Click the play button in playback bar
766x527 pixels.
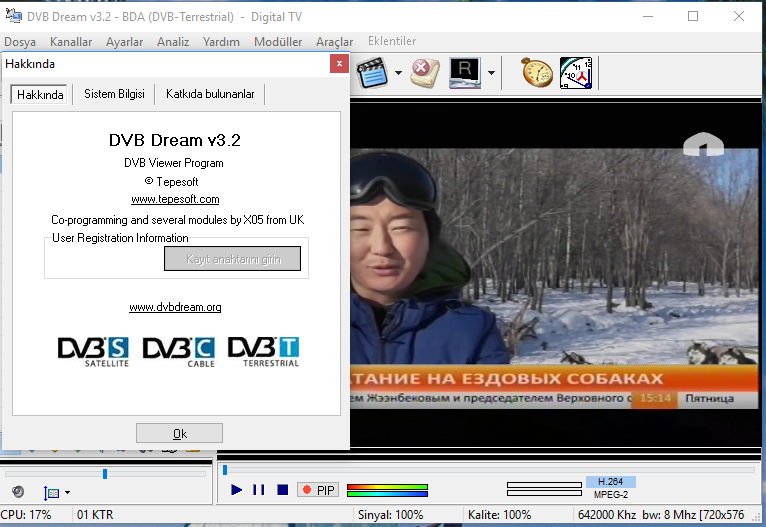click(236, 489)
